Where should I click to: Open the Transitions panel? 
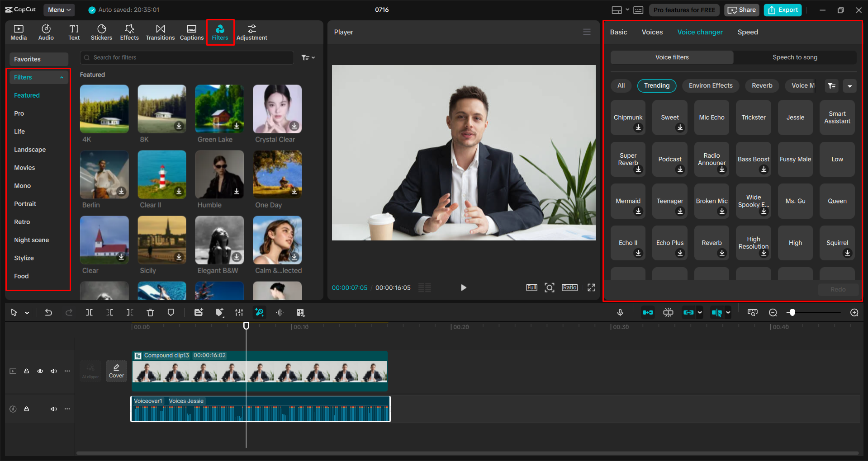tap(160, 33)
